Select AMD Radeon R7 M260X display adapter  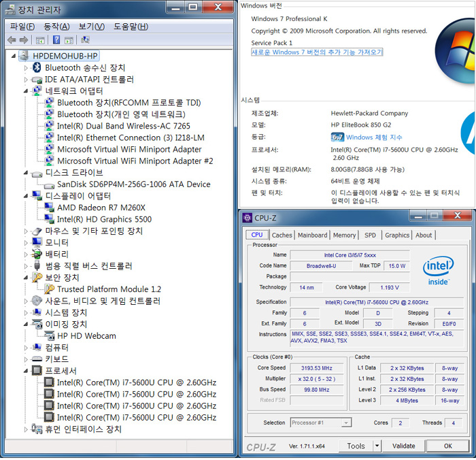101,208
